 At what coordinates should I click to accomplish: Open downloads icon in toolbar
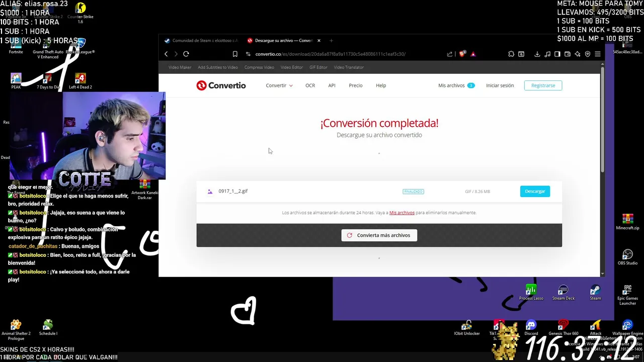[537, 54]
